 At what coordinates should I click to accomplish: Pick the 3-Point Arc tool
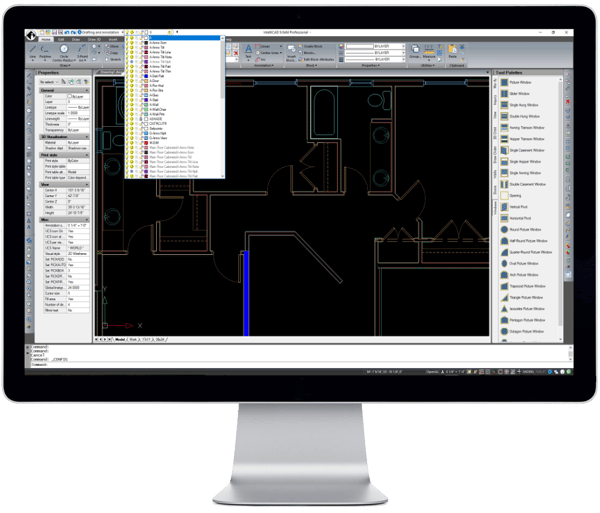coord(82,52)
